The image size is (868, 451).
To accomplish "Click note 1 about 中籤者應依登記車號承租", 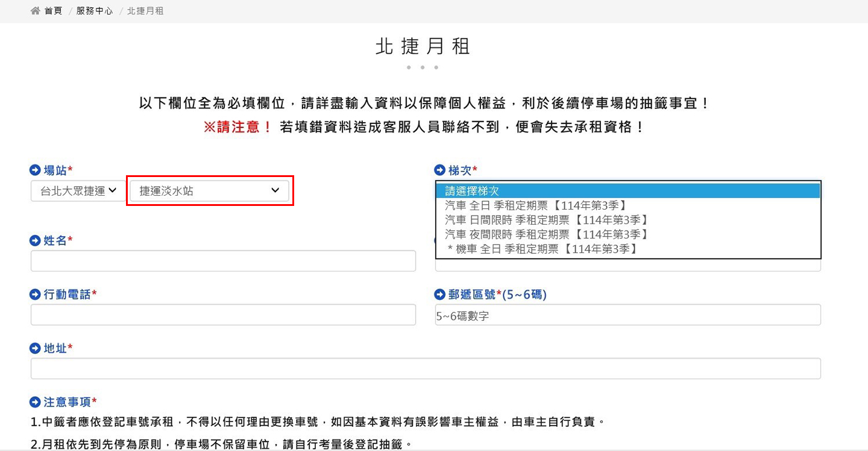I will [x=318, y=422].
